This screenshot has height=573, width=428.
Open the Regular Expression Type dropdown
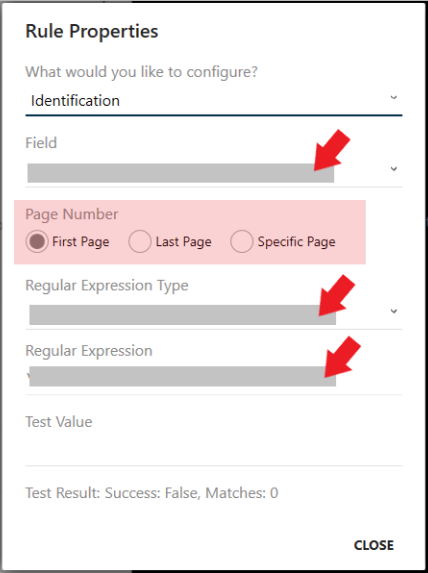pyautogui.click(x=213, y=315)
